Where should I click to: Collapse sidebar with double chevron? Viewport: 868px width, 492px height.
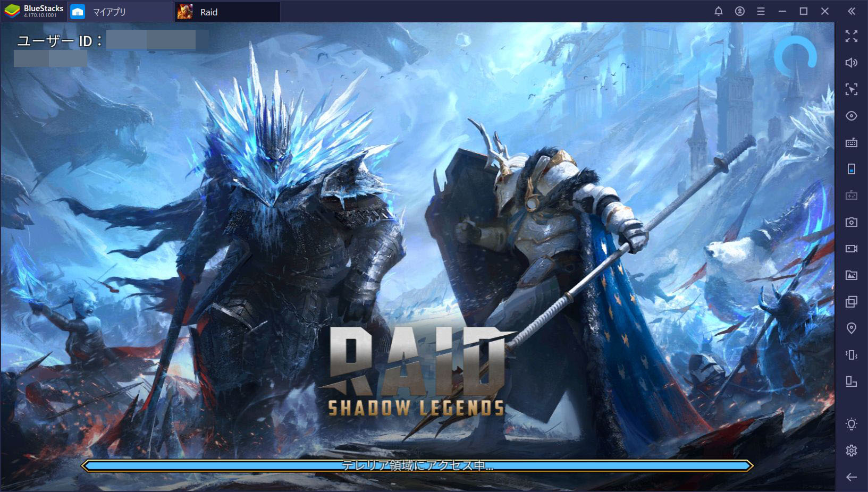(x=852, y=11)
